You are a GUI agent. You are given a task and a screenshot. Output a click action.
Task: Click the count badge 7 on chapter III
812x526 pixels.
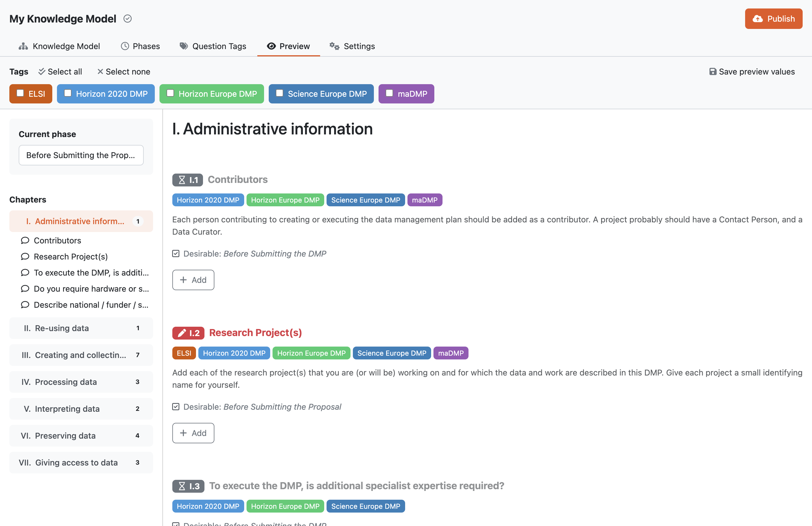(x=138, y=355)
